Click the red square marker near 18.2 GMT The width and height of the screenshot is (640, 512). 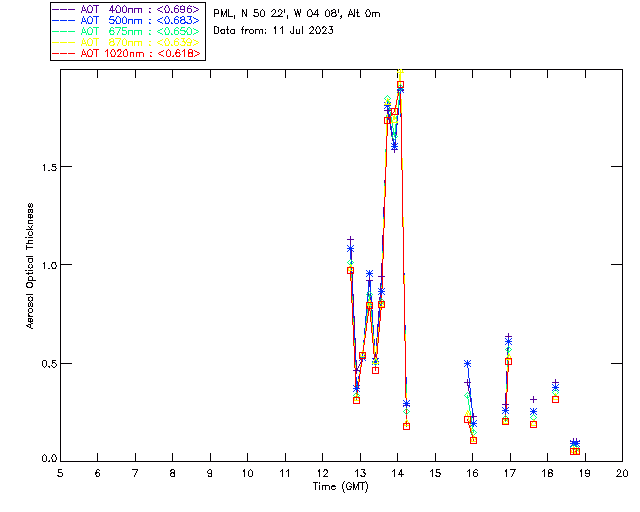(x=555, y=399)
